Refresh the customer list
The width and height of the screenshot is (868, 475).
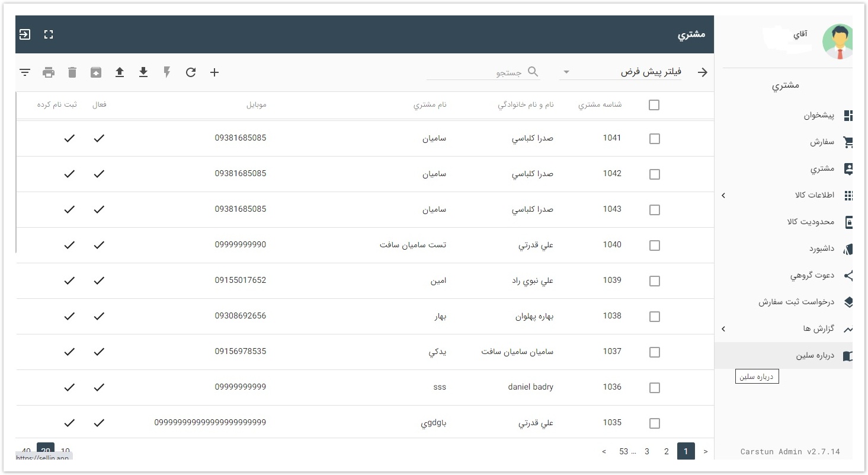click(x=191, y=72)
